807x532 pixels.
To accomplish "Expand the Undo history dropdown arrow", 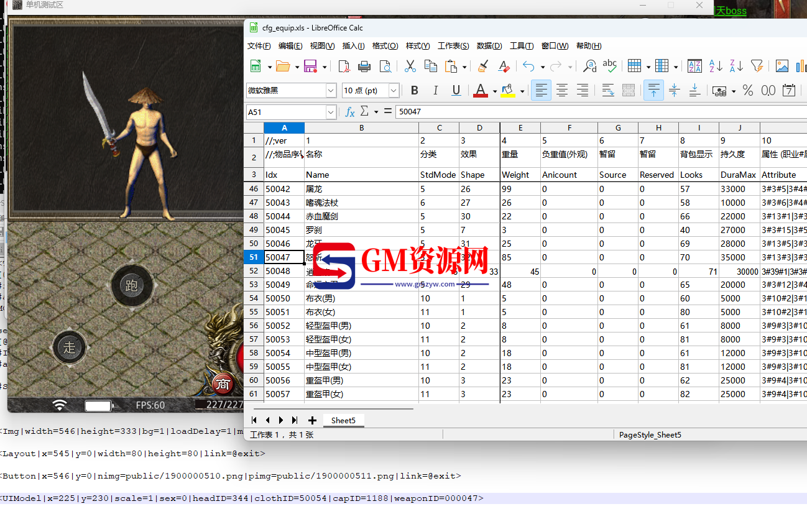I will 543,67.
